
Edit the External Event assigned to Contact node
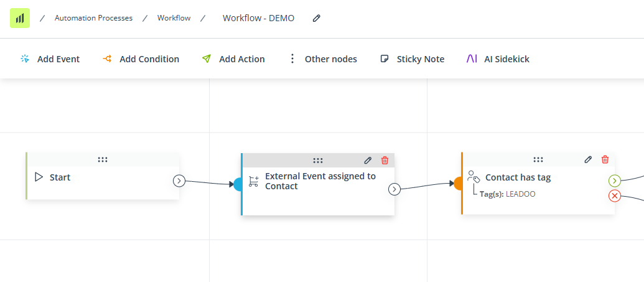368,161
